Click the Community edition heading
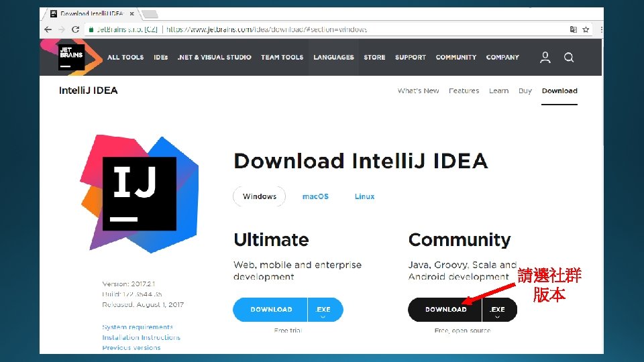The height and width of the screenshot is (362, 644). pyautogui.click(x=460, y=240)
